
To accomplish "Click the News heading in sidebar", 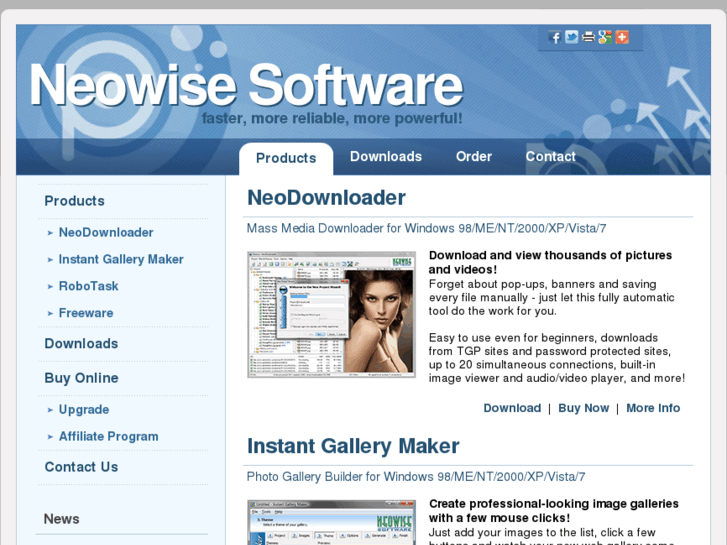I will (61, 519).
